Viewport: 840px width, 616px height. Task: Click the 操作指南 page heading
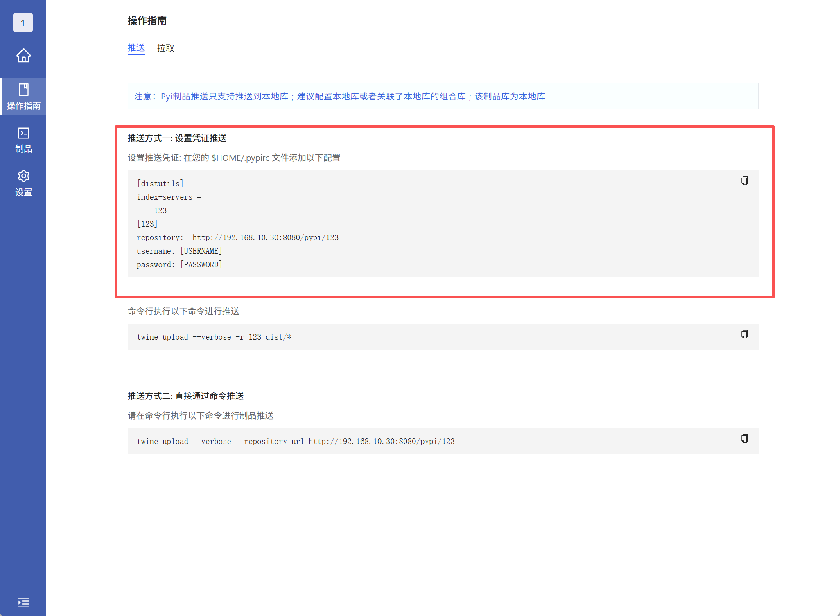tap(147, 20)
